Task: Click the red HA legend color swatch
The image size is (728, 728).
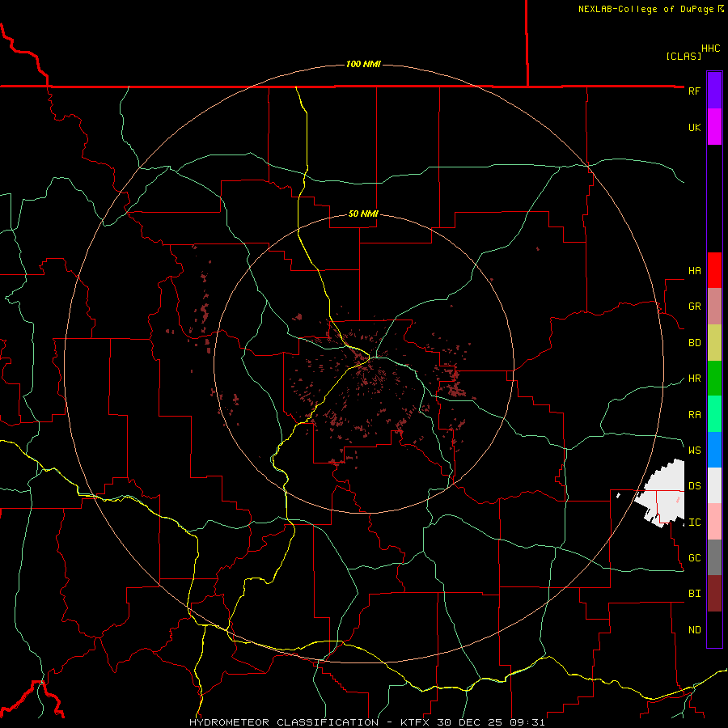Action: (x=714, y=270)
